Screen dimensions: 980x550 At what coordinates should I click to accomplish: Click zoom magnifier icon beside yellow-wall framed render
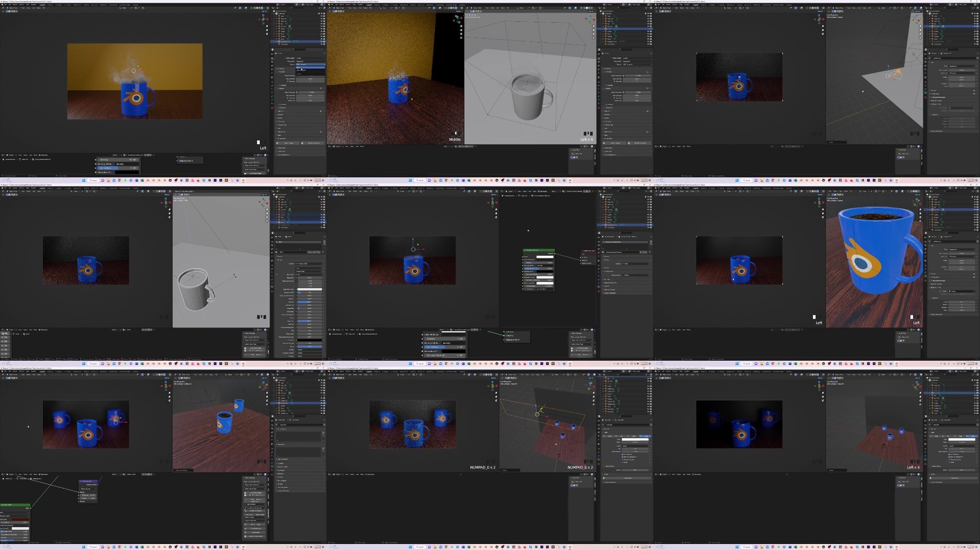[x=267, y=26]
